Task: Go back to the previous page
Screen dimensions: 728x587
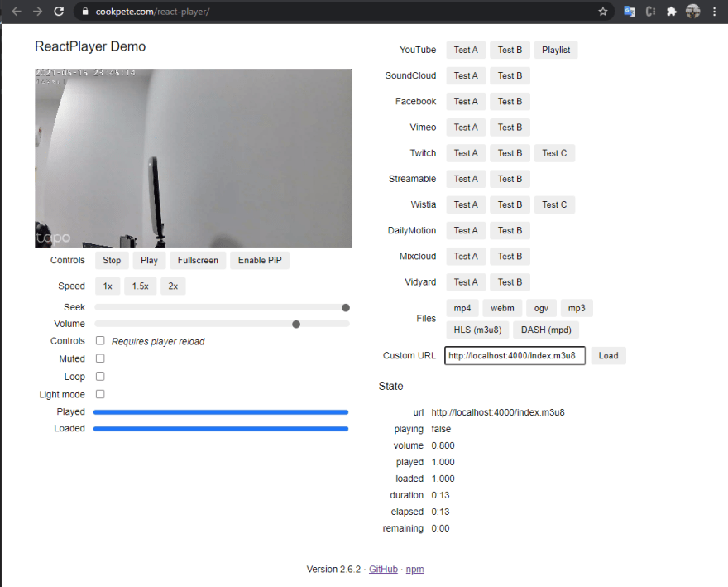Action: [17, 12]
